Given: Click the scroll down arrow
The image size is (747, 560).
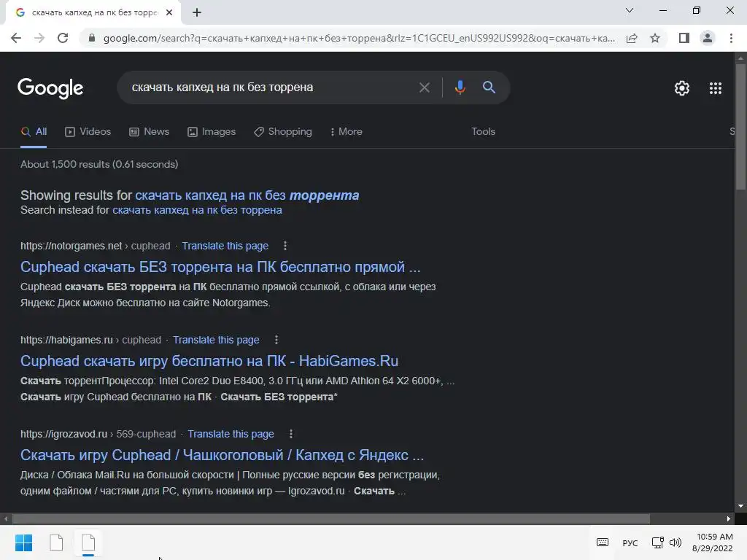Looking at the screenshot, I should pyautogui.click(x=740, y=506).
